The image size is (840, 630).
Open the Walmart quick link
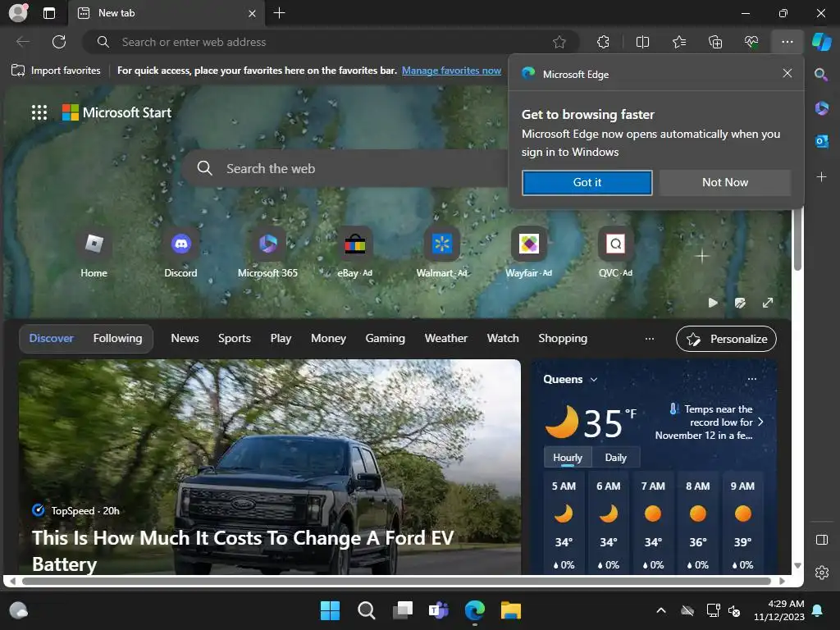point(441,253)
